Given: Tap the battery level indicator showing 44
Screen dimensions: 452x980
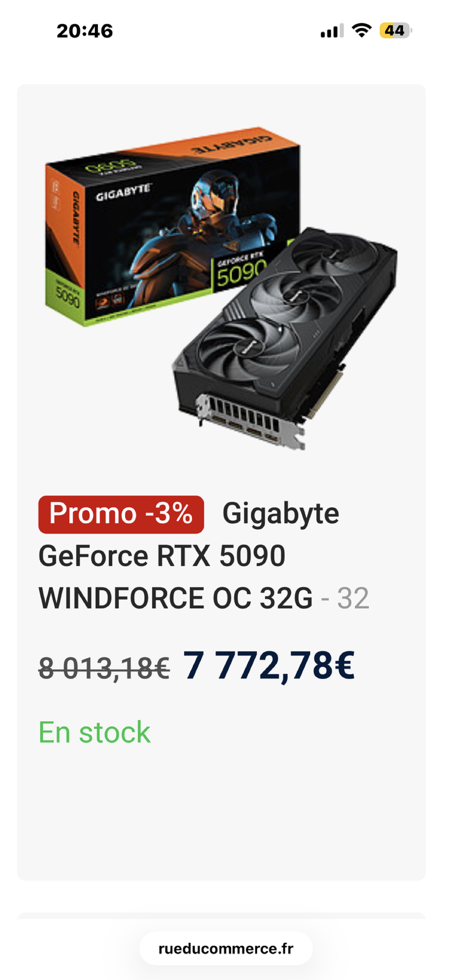Looking at the screenshot, I should tap(396, 30).
